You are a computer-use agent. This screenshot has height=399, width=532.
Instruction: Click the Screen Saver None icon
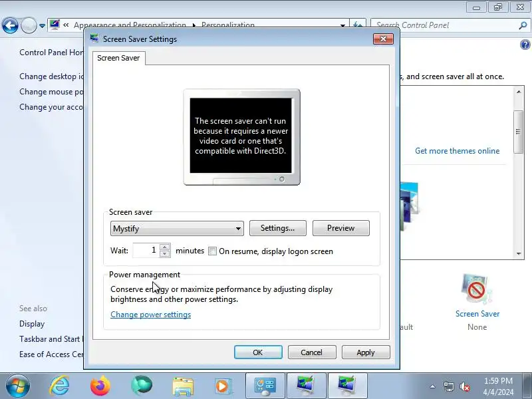coord(477,289)
